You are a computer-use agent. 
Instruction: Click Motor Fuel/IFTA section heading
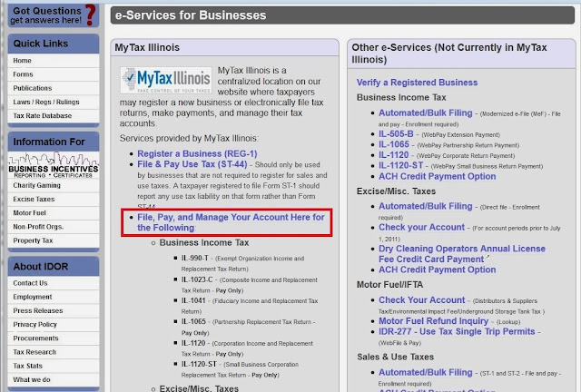point(389,285)
